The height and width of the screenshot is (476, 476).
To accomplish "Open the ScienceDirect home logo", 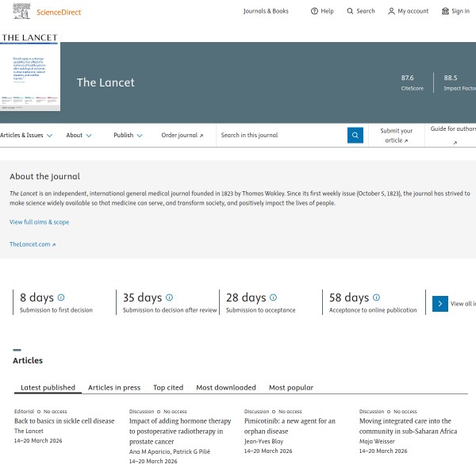I will point(59,12).
